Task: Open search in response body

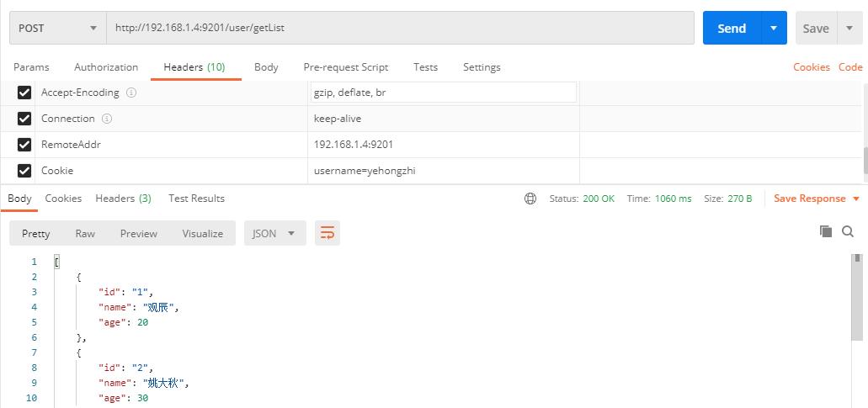Action: (x=848, y=231)
